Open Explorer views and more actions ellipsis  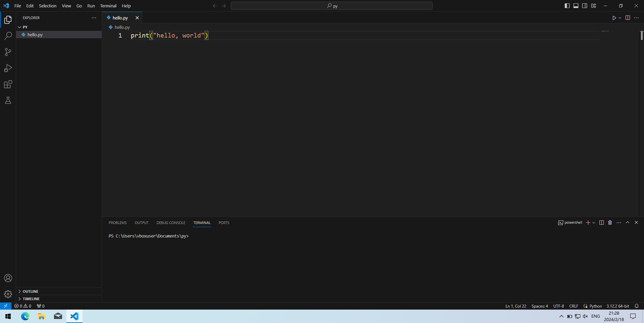point(94,18)
